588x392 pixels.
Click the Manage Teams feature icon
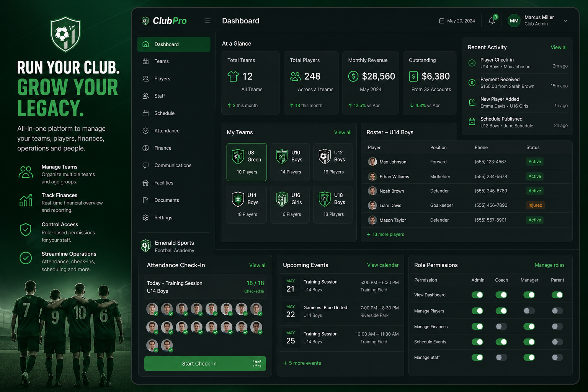click(26, 172)
